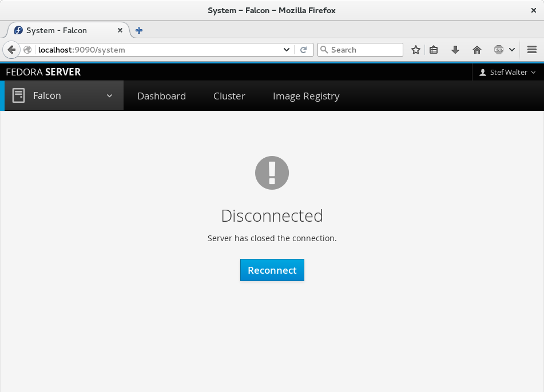Image resolution: width=544 pixels, height=392 pixels.
Task: Expand the Falcon host selector dropdown
Action: 109,96
